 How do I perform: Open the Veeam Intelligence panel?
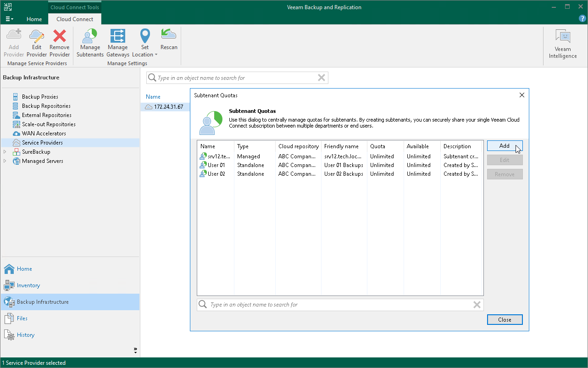pos(562,44)
